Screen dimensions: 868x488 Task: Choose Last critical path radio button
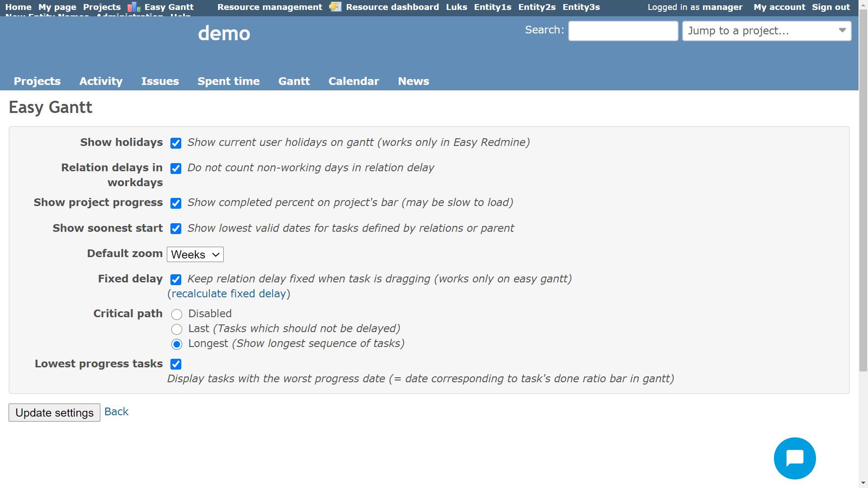pos(177,329)
